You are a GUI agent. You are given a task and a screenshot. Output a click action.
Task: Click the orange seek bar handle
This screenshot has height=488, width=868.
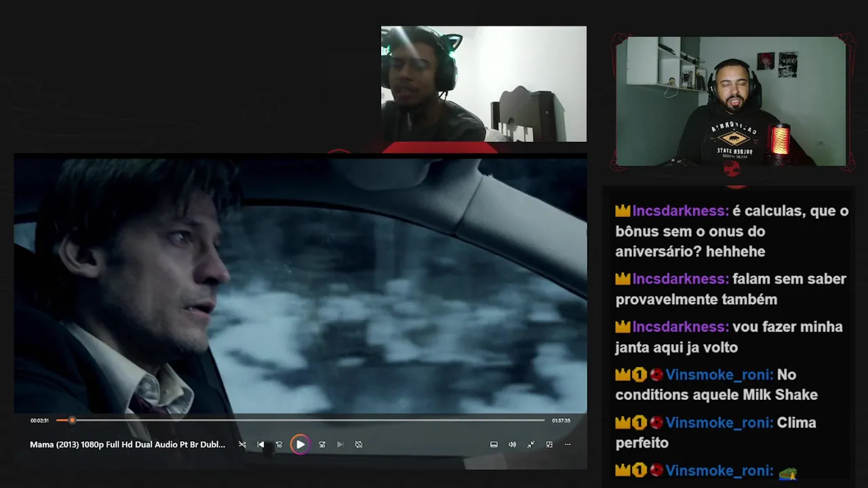[x=72, y=420]
